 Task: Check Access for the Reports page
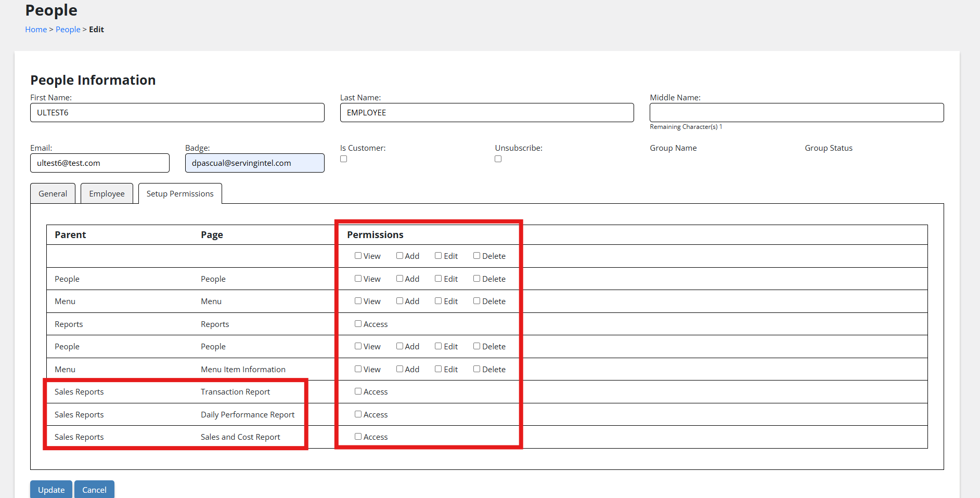coord(358,324)
